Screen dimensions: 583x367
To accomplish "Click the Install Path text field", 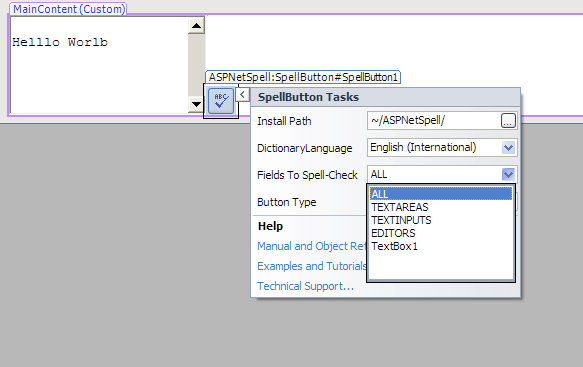I will coord(434,120).
